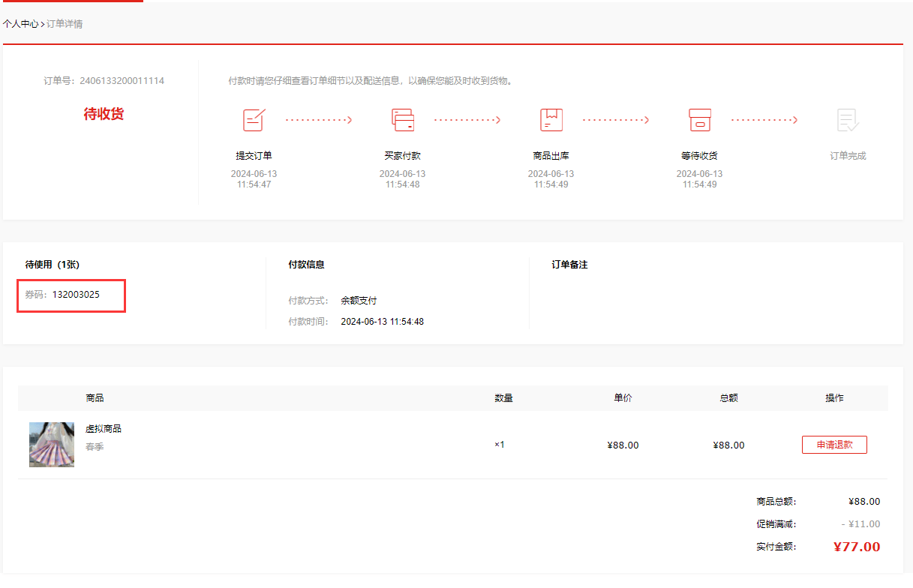Click the 买家付款 step label

pos(403,156)
